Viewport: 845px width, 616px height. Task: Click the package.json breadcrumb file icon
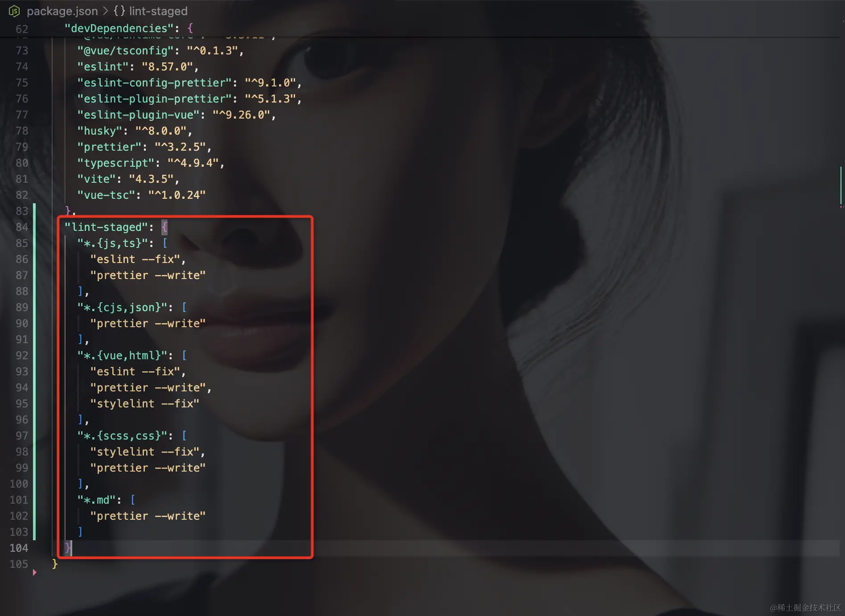click(14, 11)
